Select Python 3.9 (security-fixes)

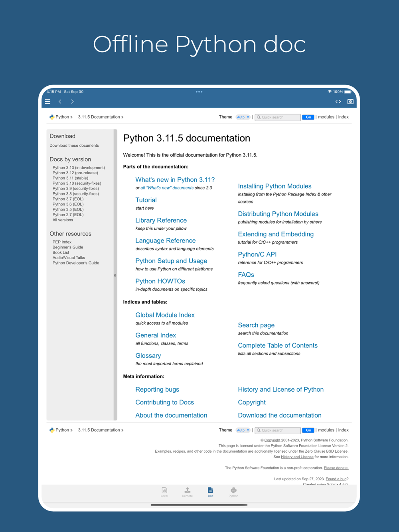click(x=76, y=188)
